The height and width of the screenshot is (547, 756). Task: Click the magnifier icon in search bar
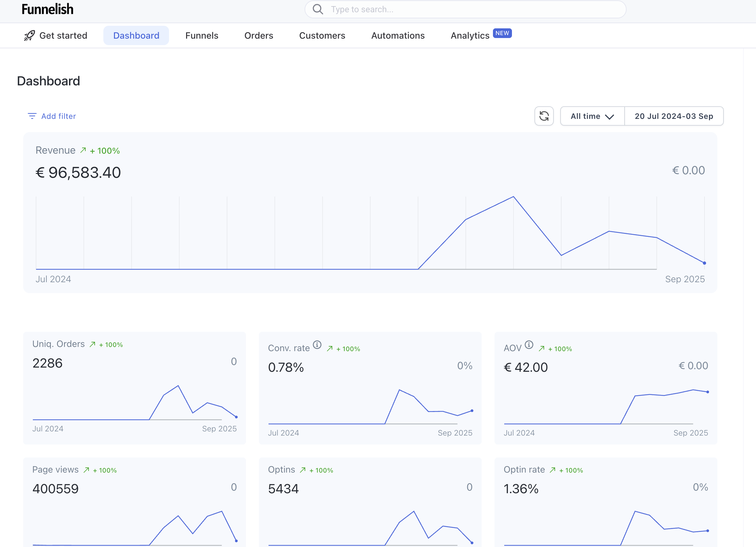(x=318, y=9)
